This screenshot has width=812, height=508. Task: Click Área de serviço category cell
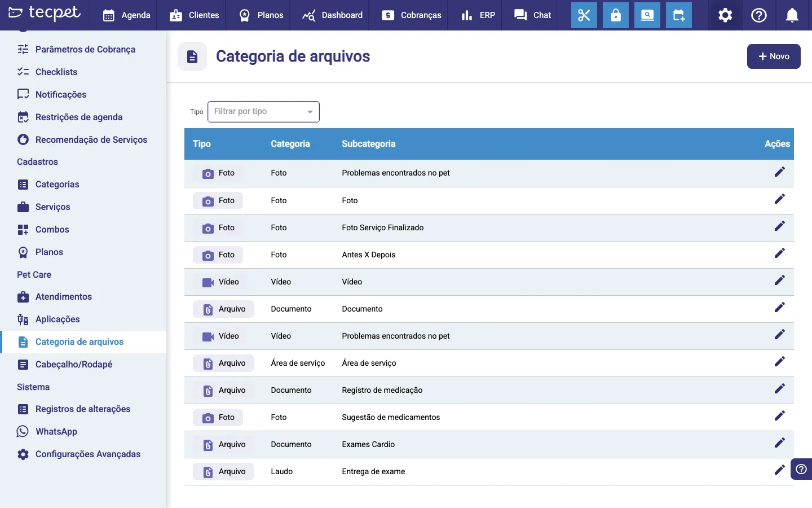coord(298,363)
